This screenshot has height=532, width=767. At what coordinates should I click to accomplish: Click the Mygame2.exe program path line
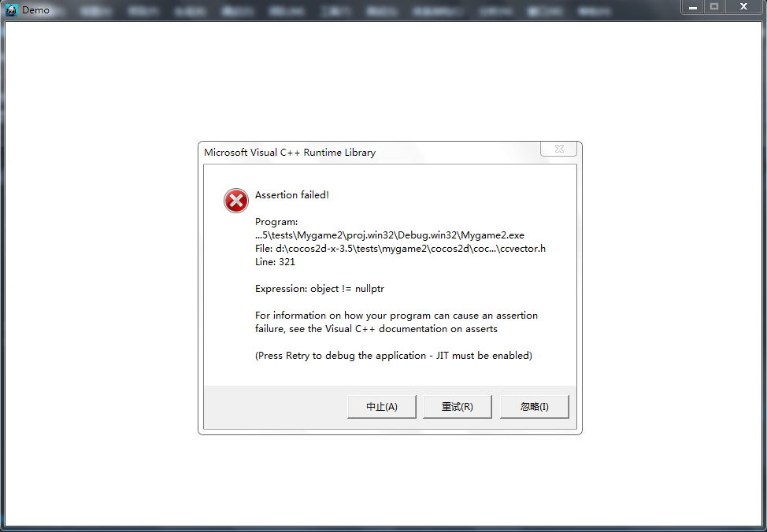pos(389,235)
